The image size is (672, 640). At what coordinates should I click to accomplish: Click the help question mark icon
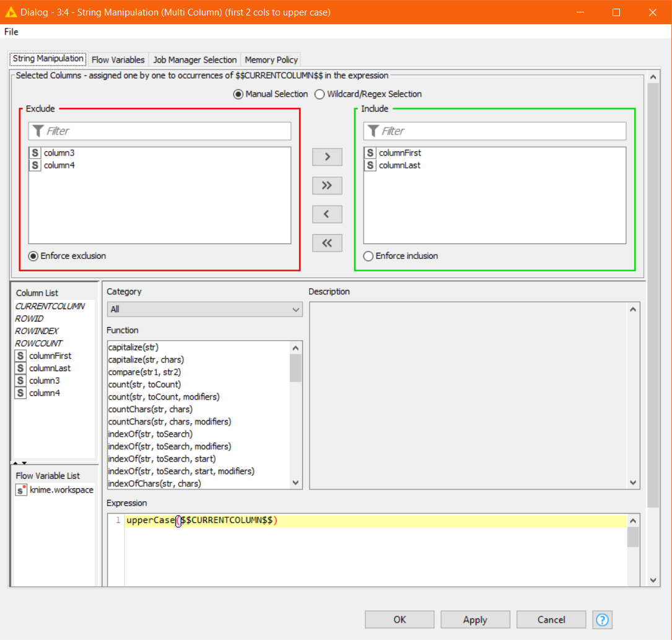[x=602, y=620]
